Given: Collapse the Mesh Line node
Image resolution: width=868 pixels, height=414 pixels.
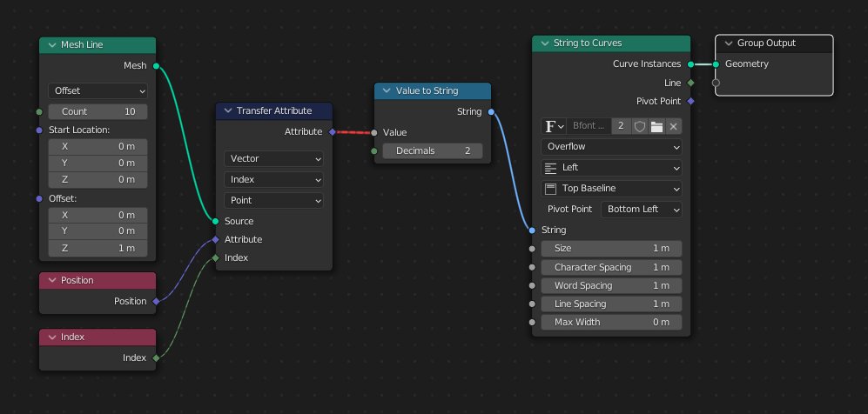Looking at the screenshot, I should 52,44.
